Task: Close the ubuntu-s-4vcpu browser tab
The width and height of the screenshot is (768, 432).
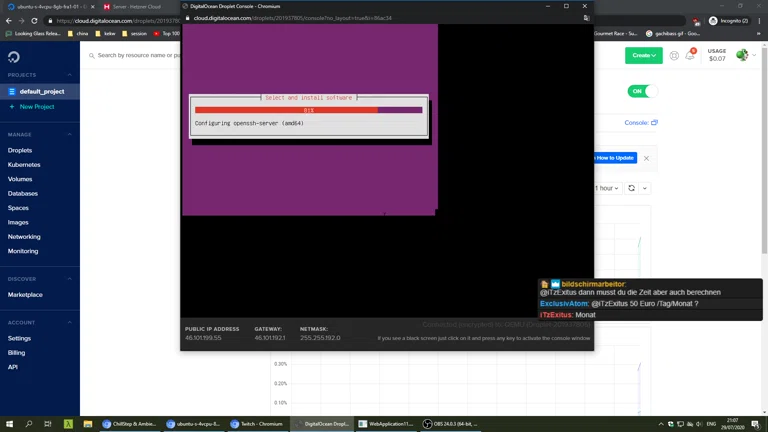Action: 93,7
